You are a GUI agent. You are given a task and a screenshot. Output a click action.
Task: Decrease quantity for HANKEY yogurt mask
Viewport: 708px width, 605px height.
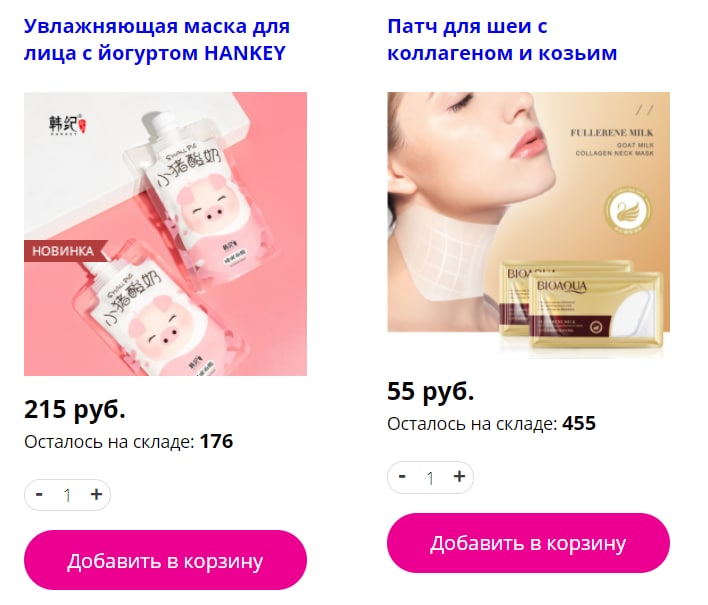[x=39, y=495]
